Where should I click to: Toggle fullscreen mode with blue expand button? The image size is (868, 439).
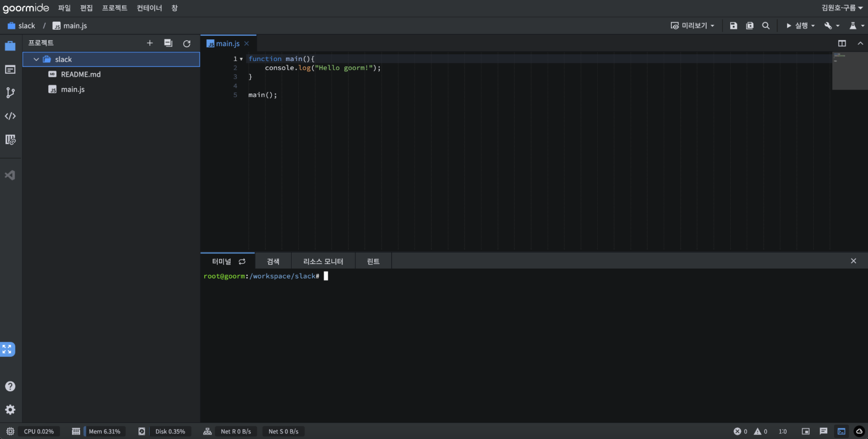pyautogui.click(x=7, y=349)
